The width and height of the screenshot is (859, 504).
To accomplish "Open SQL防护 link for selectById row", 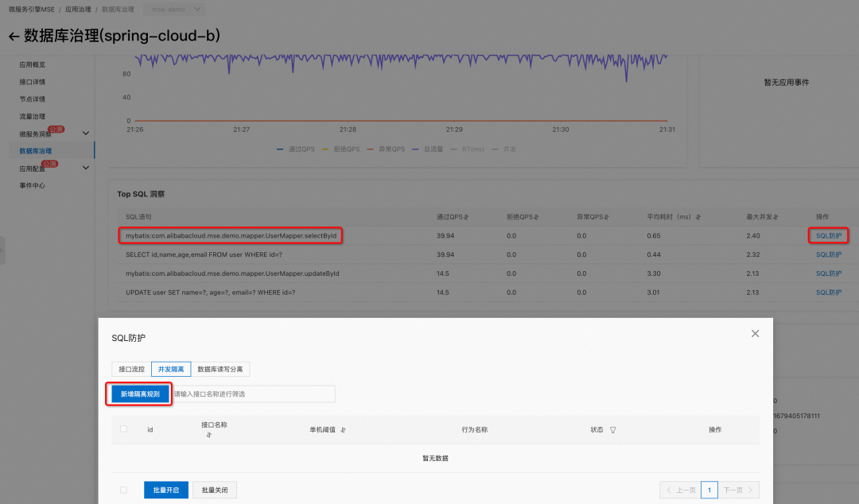I will tap(828, 235).
